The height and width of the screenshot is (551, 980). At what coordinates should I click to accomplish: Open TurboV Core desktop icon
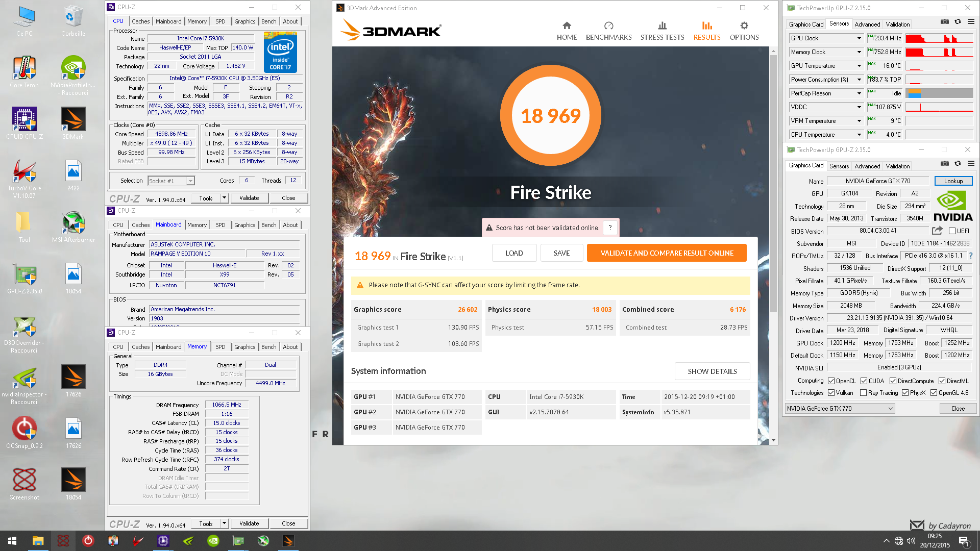(x=24, y=179)
